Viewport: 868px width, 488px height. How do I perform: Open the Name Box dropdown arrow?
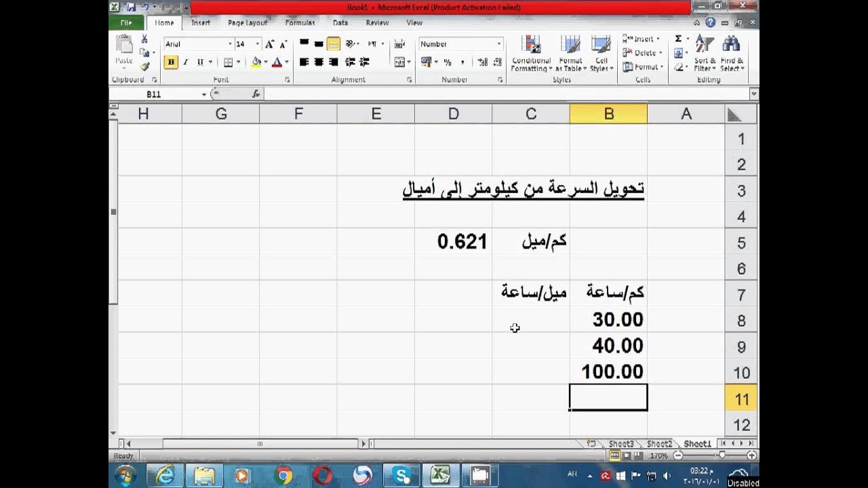point(203,94)
